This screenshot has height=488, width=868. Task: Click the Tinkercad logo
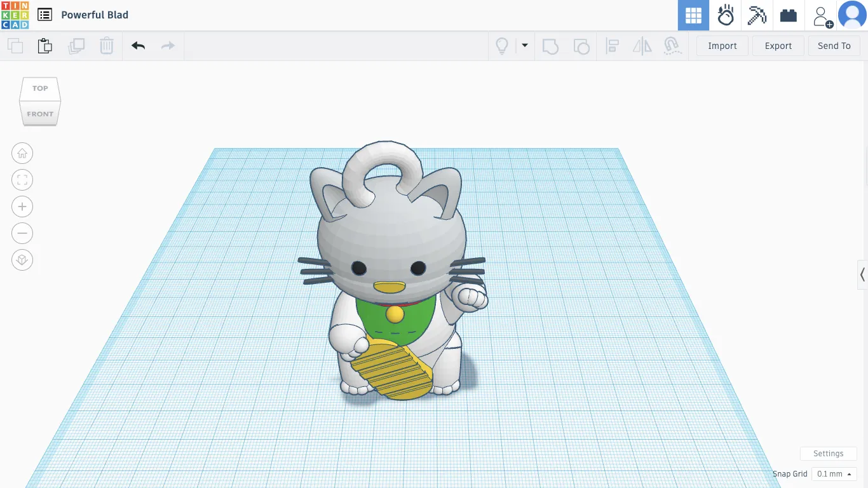tap(15, 15)
